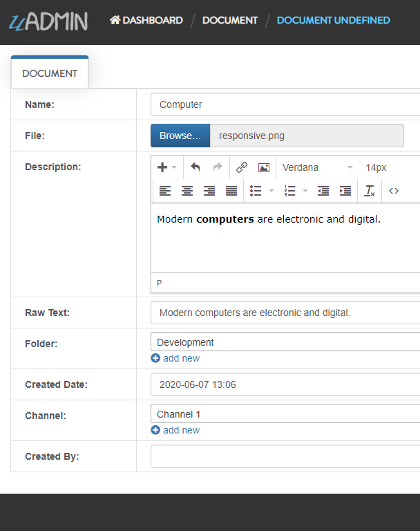Image resolution: width=420 pixels, height=531 pixels.
Task: Click the P element path indicator
Action: pyautogui.click(x=160, y=283)
